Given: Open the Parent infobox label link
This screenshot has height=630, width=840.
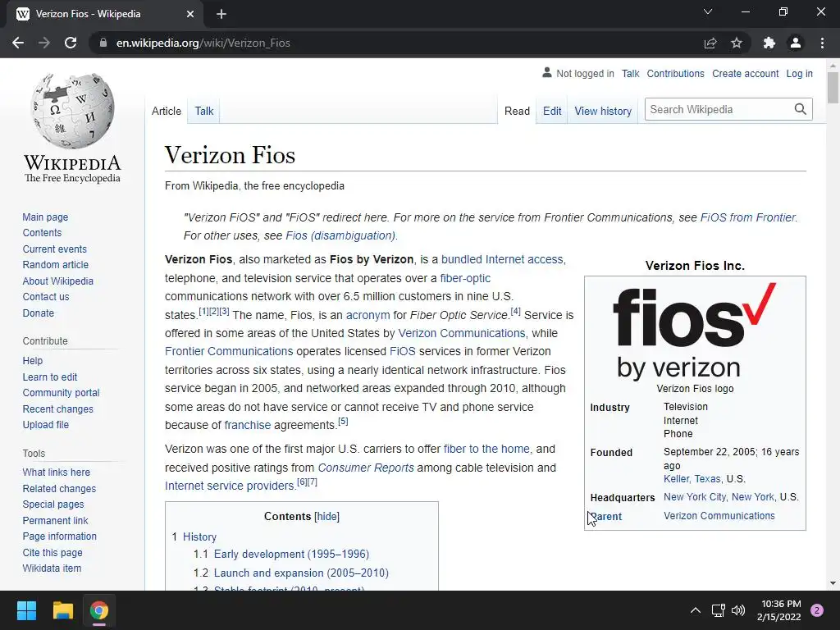Looking at the screenshot, I should point(606,517).
